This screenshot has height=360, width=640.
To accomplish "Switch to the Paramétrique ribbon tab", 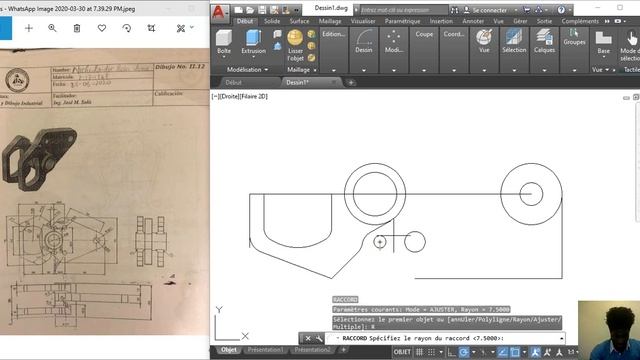I will pos(402,21).
